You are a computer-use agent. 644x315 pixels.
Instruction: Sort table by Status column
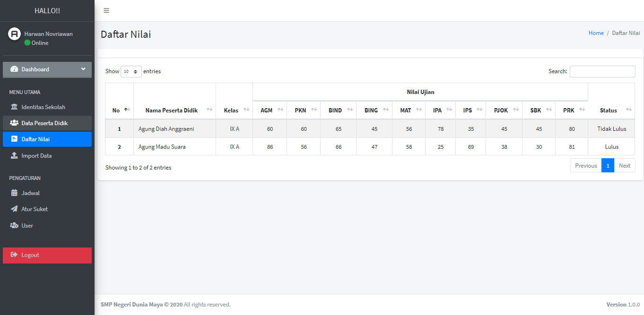point(611,110)
